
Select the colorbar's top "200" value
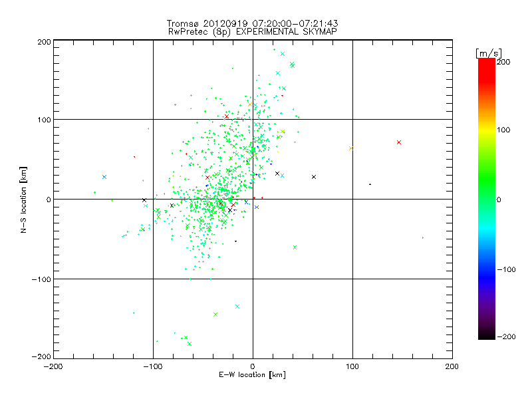point(503,62)
